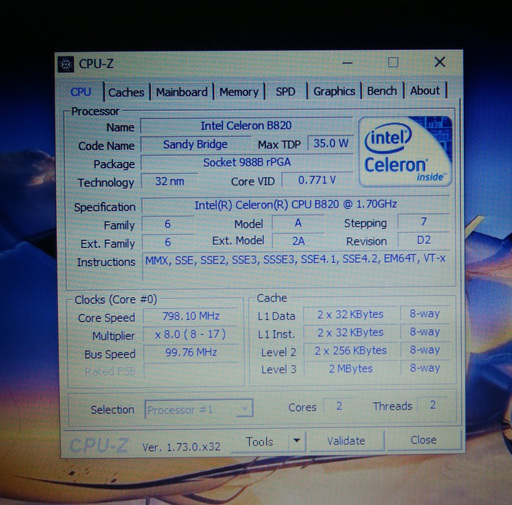Image resolution: width=512 pixels, height=505 pixels.
Task: Click the Specification text field
Action: [x=296, y=204]
